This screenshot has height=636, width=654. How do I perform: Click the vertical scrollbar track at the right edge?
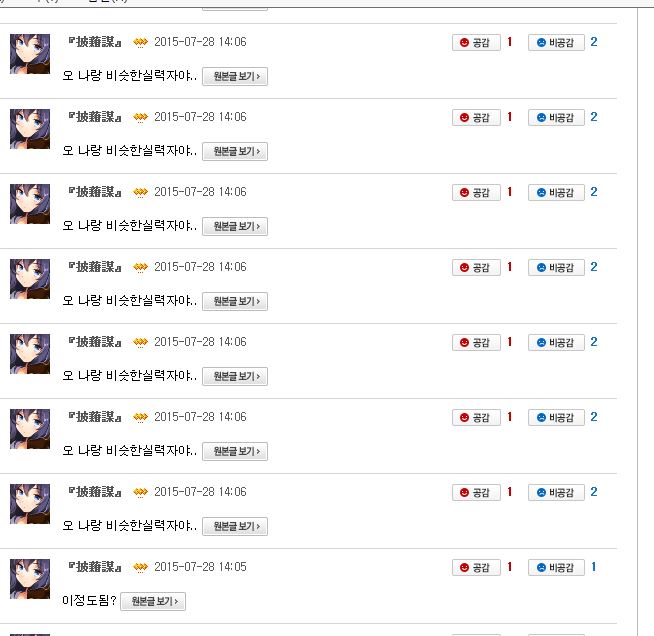pyautogui.click(x=646, y=321)
